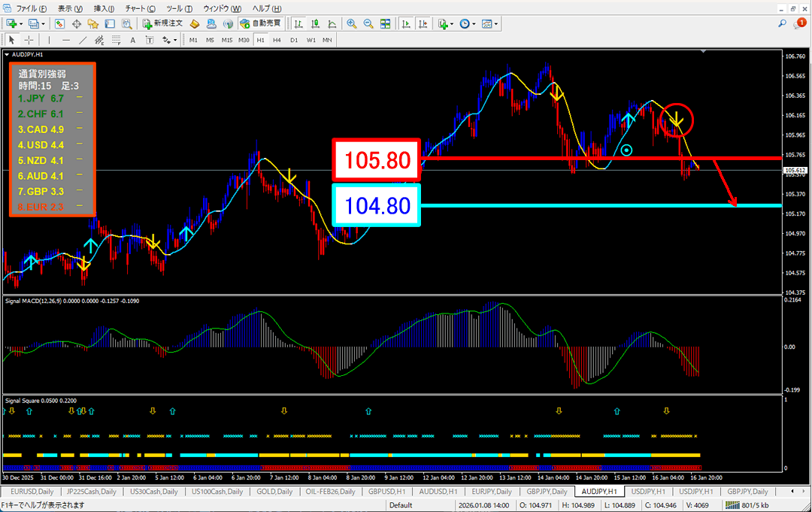The width and height of the screenshot is (812, 512).
Task: Tile chart windows with the grid icon
Action: coord(385,23)
